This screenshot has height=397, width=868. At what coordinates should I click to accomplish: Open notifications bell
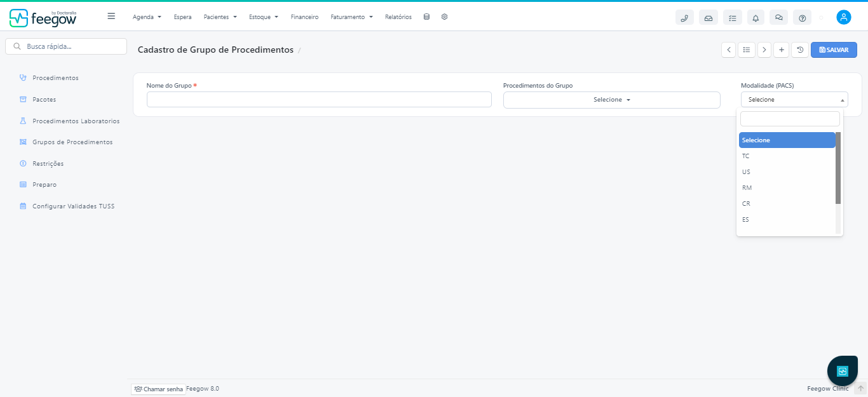tap(756, 18)
